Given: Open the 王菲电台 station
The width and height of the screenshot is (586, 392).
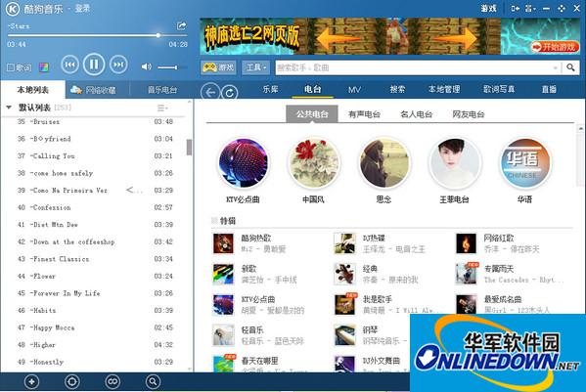Looking at the screenshot, I should click(x=454, y=163).
